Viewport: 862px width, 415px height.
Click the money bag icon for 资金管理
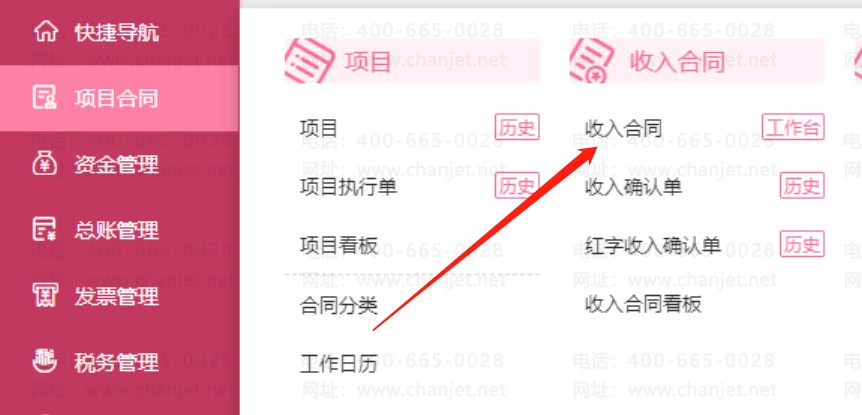click(45, 164)
